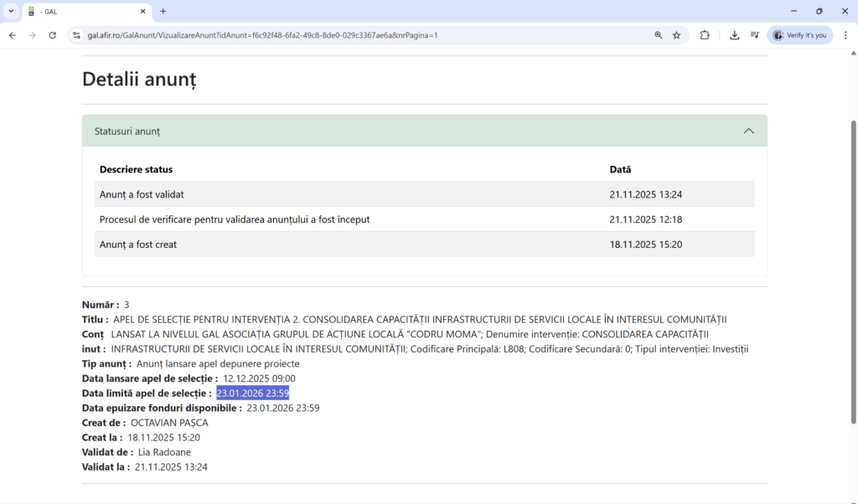This screenshot has width=858, height=504.
Task: Reload the current page
Action: click(53, 35)
